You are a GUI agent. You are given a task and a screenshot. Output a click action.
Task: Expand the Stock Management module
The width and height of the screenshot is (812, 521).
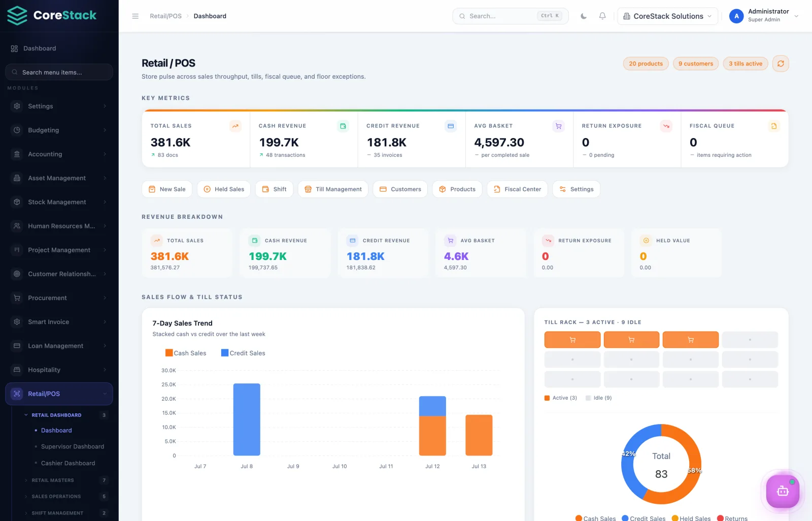tap(59, 202)
